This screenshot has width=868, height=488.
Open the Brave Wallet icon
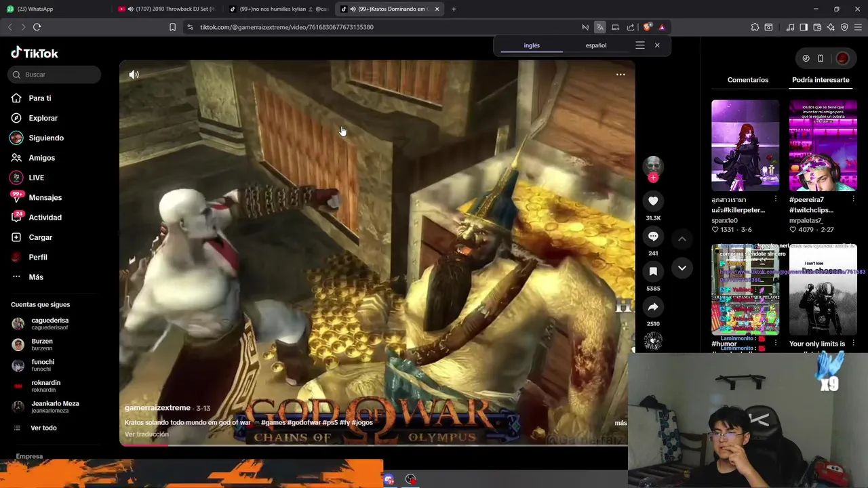pos(817,27)
